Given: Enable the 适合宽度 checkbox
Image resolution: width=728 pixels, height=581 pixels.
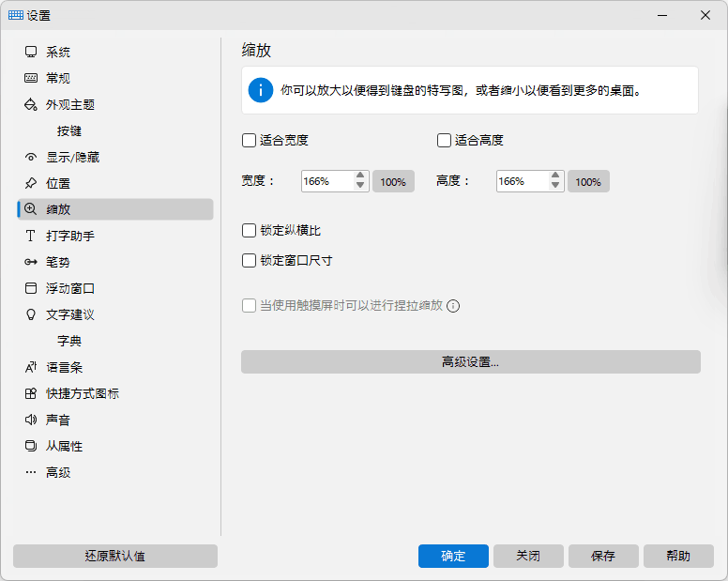Looking at the screenshot, I should point(249,140).
